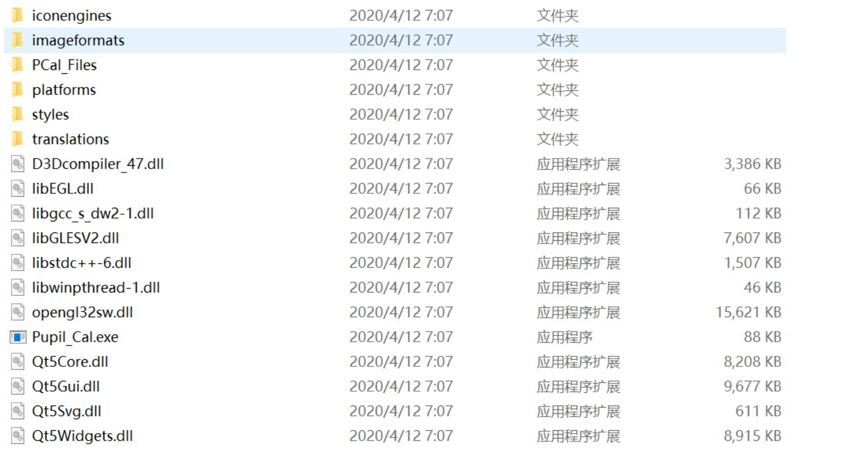This screenshot has height=460, width=868.
Task: Select the Qt5Gui.dll file name
Action: (66, 386)
